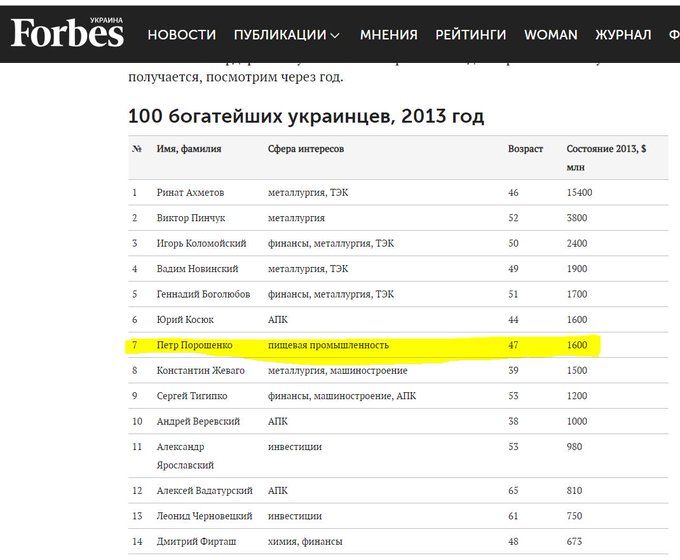Open the МНЕНИЯ section
The height and width of the screenshot is (560, 680).
click(389, 35)
